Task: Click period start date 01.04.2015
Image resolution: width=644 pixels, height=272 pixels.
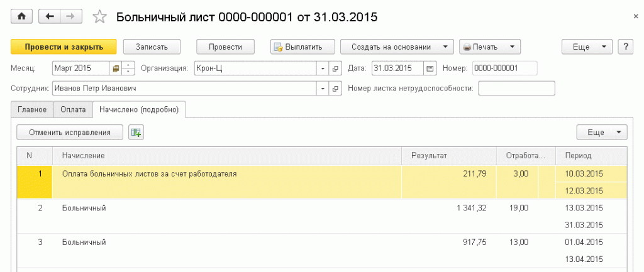Action: point(584,242)
